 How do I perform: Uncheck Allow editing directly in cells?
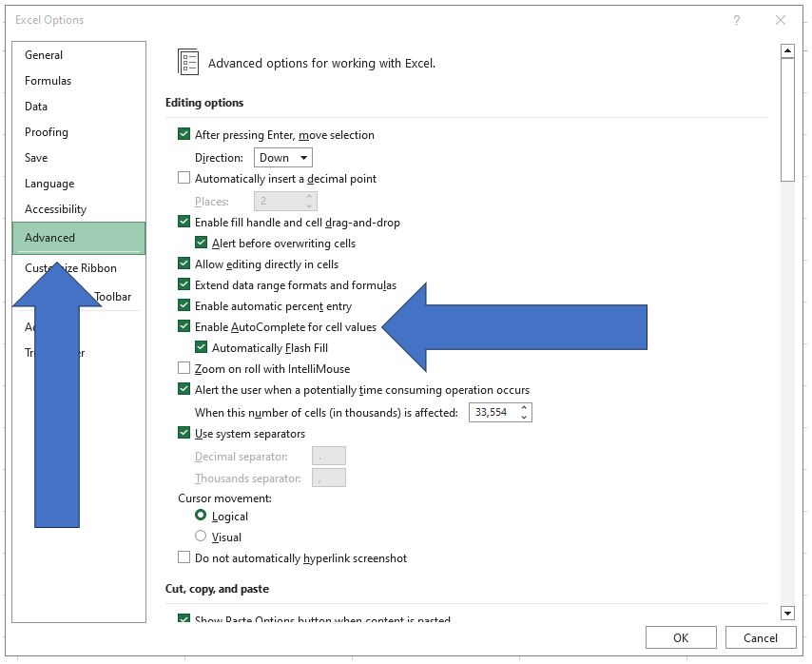(184, 264)
